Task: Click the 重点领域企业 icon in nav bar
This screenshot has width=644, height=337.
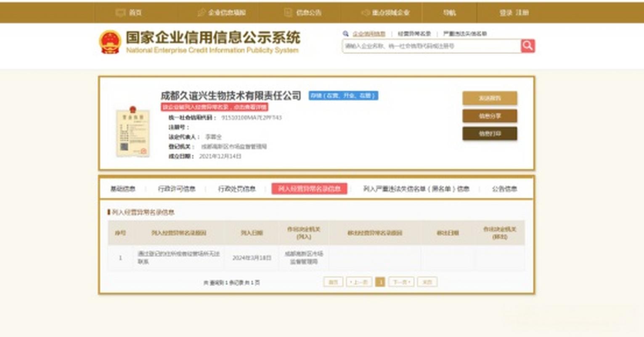Action: point(364,13)
